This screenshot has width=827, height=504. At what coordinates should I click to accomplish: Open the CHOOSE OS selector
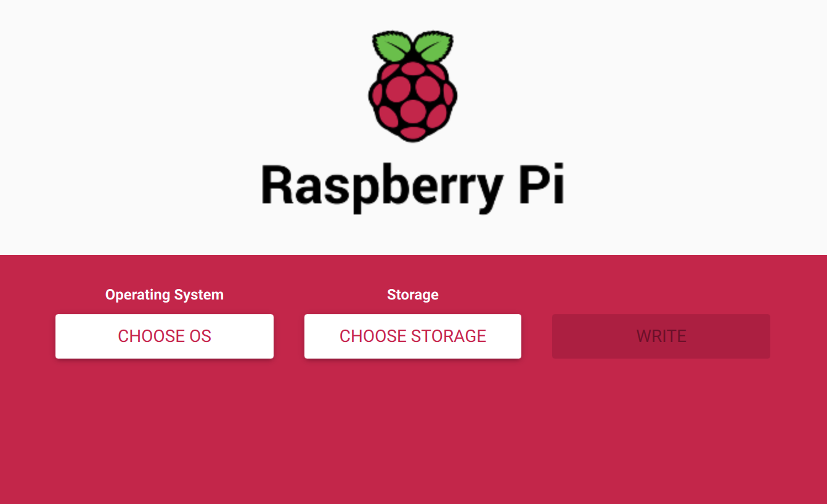(x=165, y=336)
